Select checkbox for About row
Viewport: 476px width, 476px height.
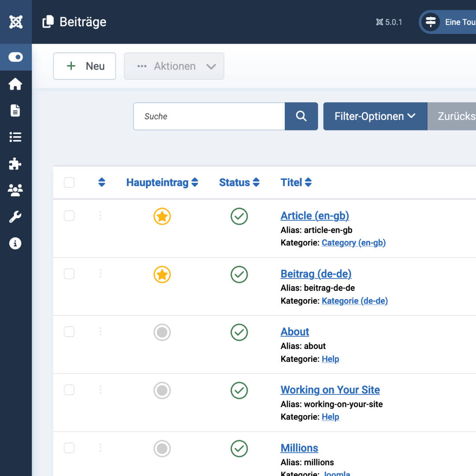pos(69,332)
